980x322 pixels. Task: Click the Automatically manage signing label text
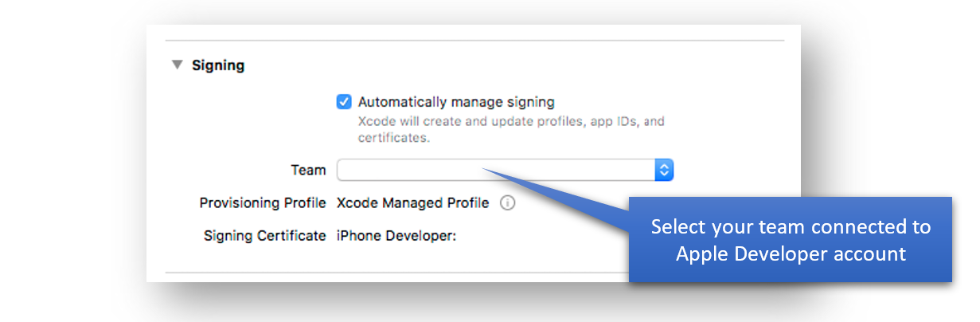click(x=456, y=102)
